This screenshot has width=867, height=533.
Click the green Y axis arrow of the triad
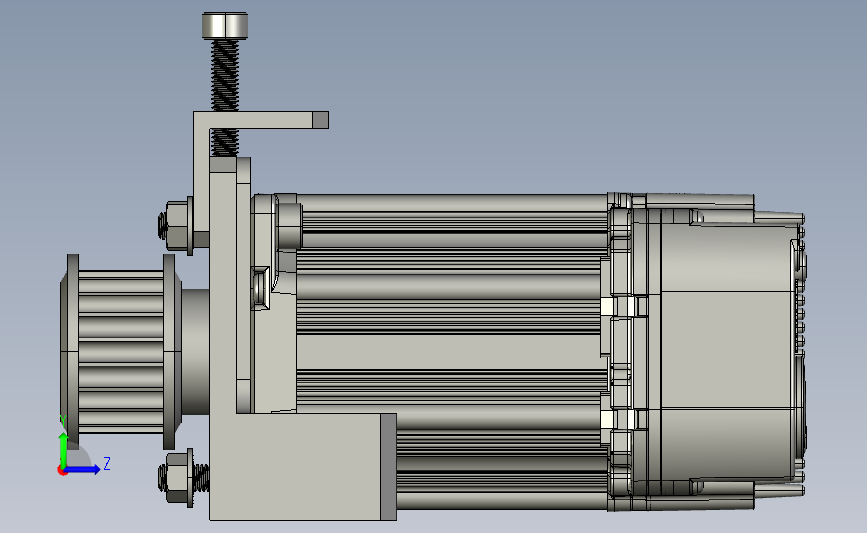[x=63, y=450]
